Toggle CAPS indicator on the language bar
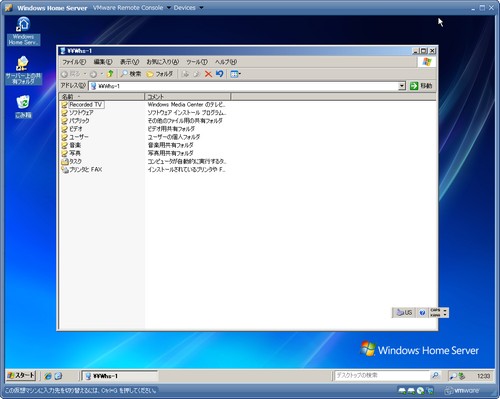This screenshot has height=399, width=500. pos(435,310)
